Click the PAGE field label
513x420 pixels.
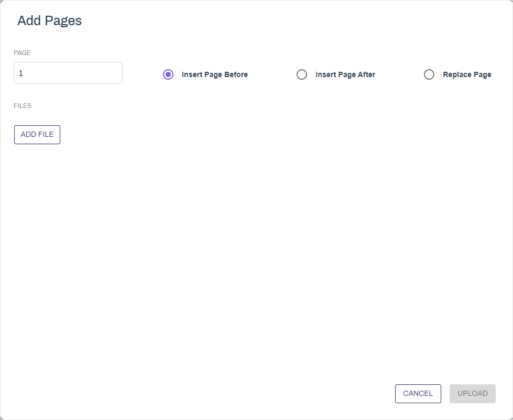(22, 53)
